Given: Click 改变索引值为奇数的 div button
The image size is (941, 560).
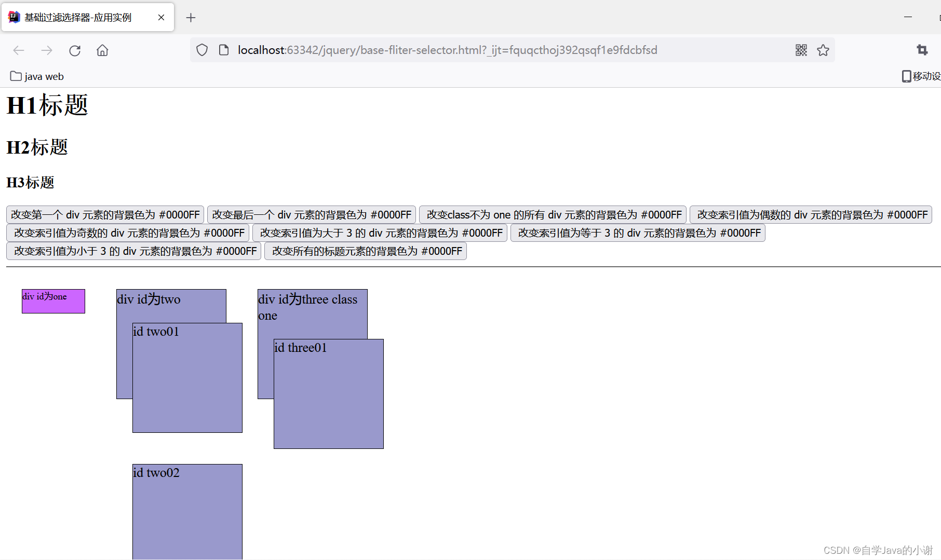Looking at the screenshot, I should tap(128, 233).
